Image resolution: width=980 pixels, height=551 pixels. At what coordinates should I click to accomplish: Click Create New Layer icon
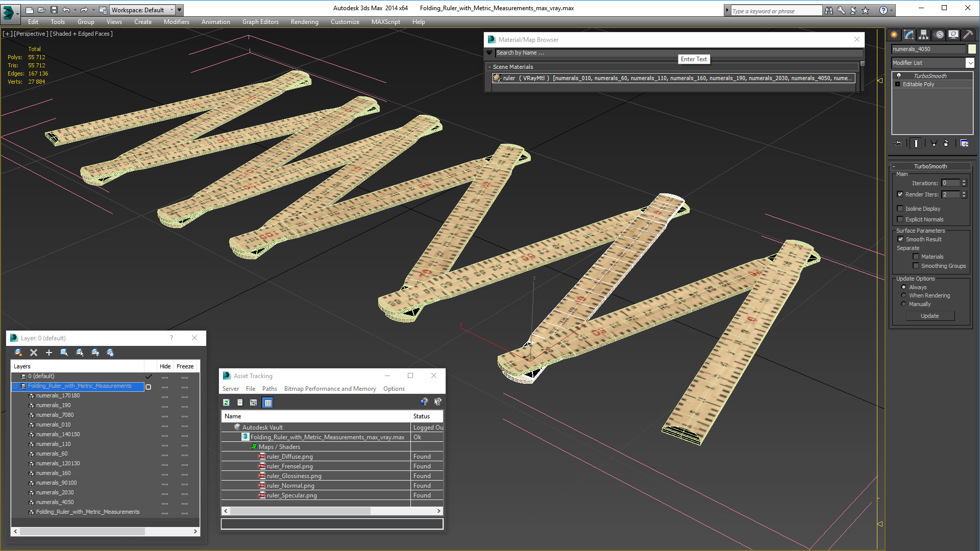[18, 353]
